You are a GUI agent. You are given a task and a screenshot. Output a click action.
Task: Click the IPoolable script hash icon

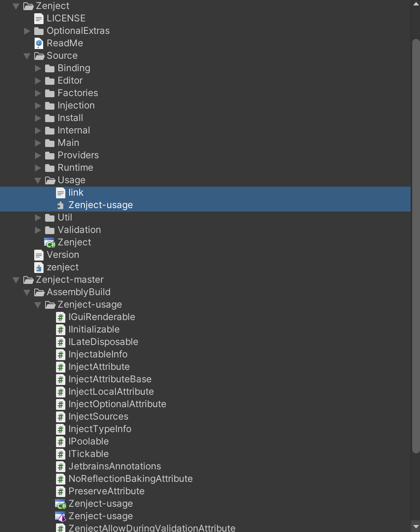pyautogui.click(x=61, y=442)
